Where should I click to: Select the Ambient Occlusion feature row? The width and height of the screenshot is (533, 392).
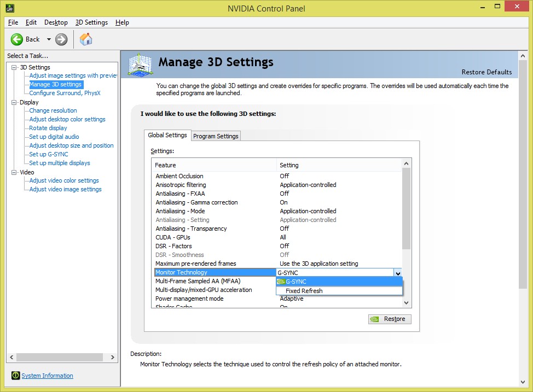point(277,176)
